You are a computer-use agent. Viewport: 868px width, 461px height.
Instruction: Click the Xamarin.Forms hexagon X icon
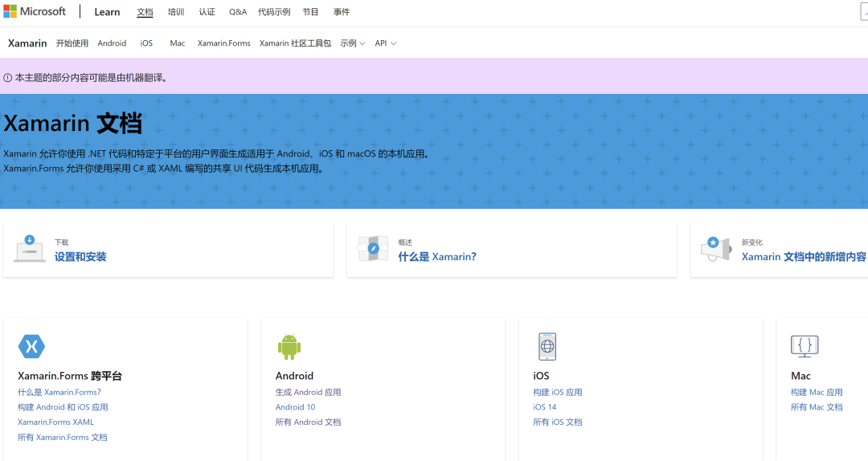(31, 346)
